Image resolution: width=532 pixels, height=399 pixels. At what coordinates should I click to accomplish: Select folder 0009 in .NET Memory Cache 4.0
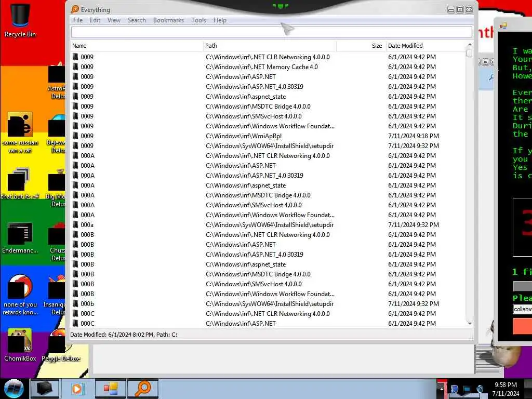[x=87, y=67]
